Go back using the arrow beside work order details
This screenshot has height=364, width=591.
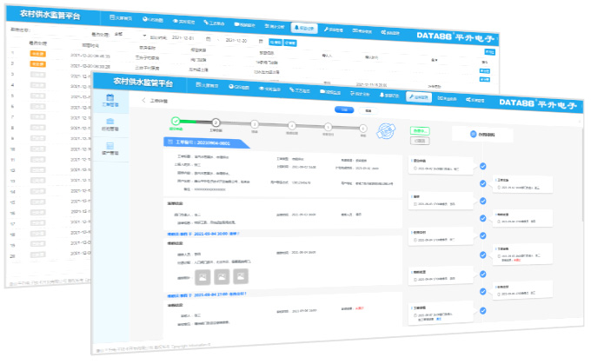[x=143, y=100]
